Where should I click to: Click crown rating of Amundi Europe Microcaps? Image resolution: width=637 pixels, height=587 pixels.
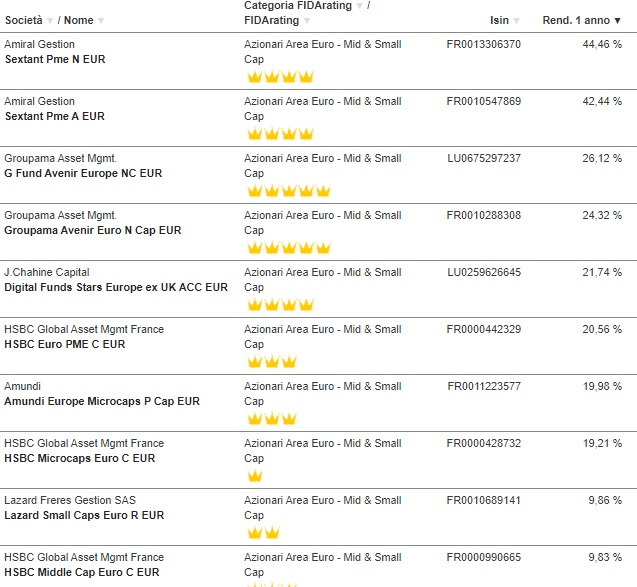[x=272, y=418]
